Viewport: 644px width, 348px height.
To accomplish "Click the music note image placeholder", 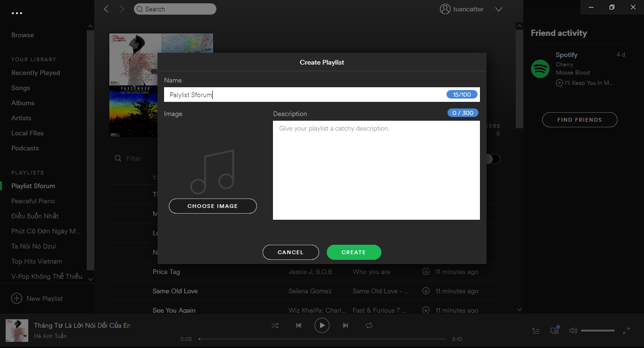I will coord(213,172).
